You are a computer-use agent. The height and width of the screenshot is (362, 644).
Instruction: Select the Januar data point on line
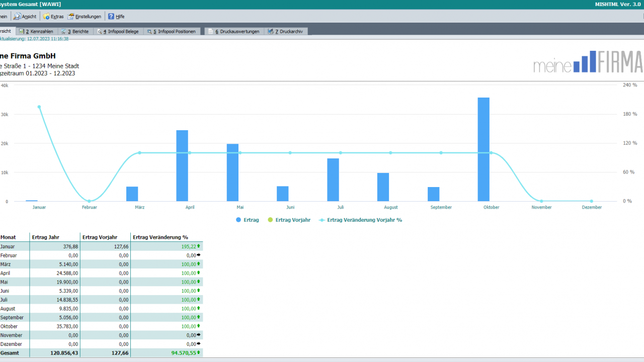pos(39,107)
